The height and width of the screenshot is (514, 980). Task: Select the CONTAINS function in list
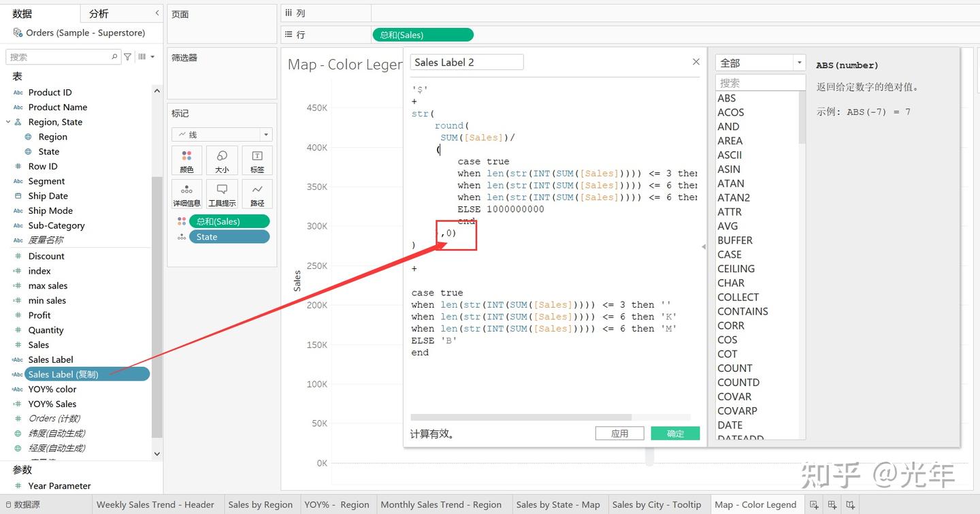(742, 311)
